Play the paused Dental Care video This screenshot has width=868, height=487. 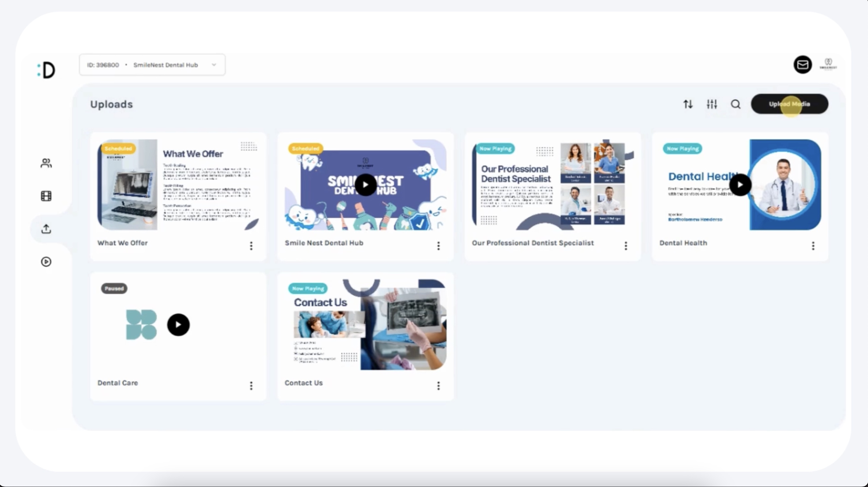(178, 325)
